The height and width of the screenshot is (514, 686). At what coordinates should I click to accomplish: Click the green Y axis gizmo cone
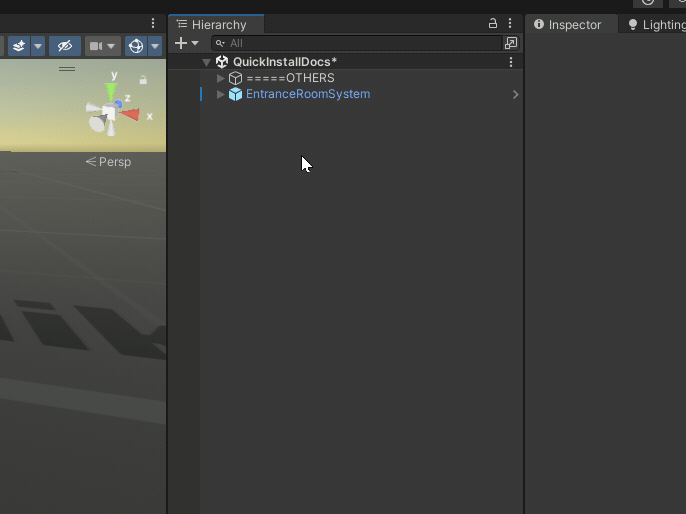(111, 90)
